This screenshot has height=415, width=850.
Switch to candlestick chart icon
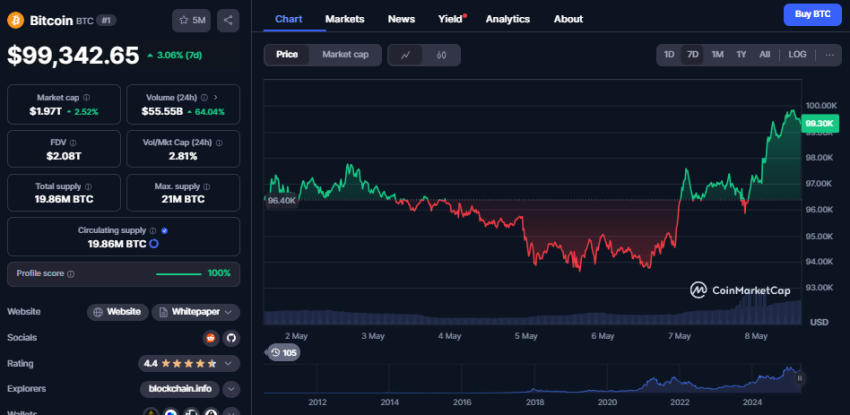(440, 55)
